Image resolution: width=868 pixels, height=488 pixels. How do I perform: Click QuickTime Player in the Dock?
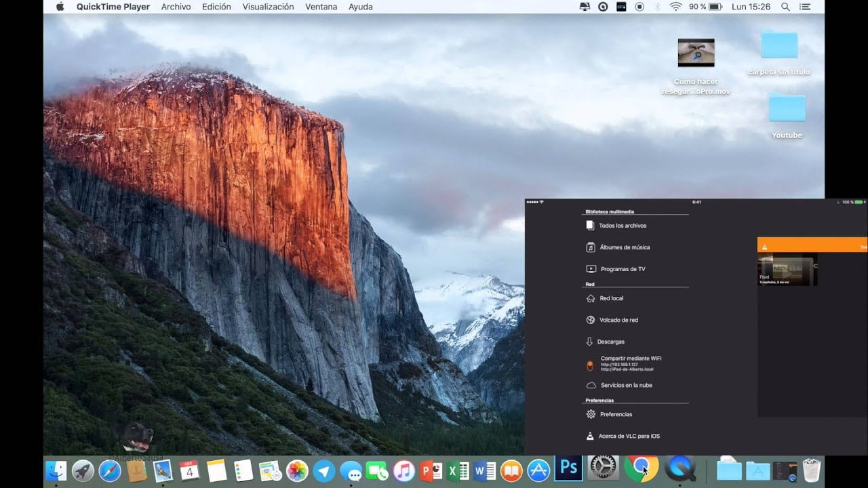click(680, 468)
